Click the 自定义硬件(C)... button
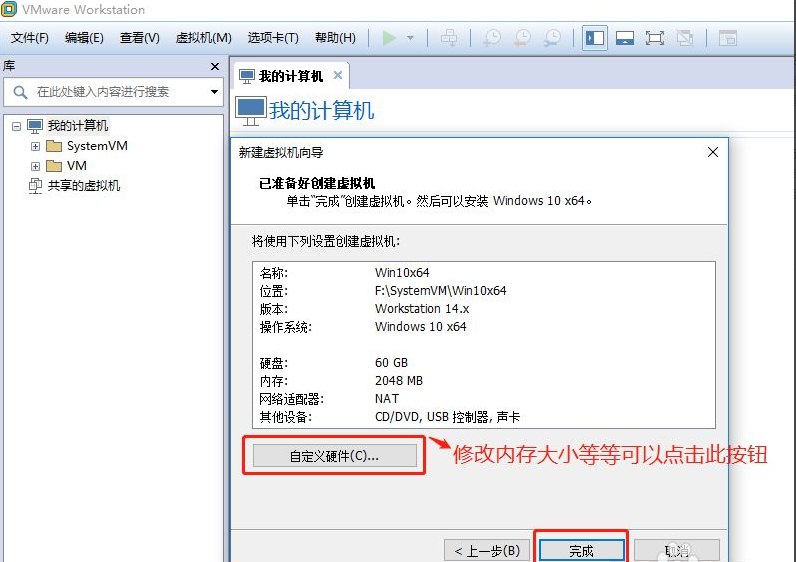This screenshot has height=562, width=796. (334, 456)
